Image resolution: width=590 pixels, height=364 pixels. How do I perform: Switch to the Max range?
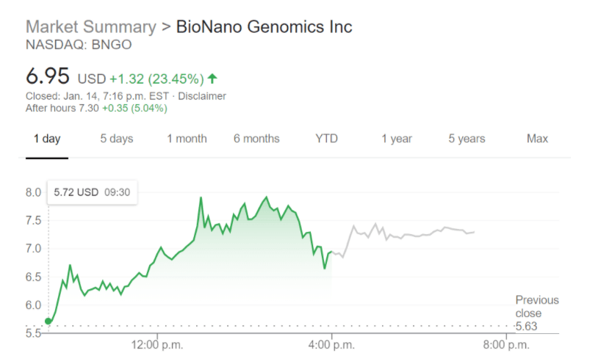(x=537, y=139)
